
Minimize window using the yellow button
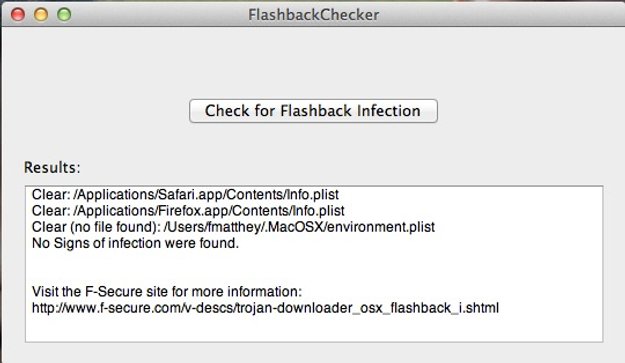coord(41,15)
